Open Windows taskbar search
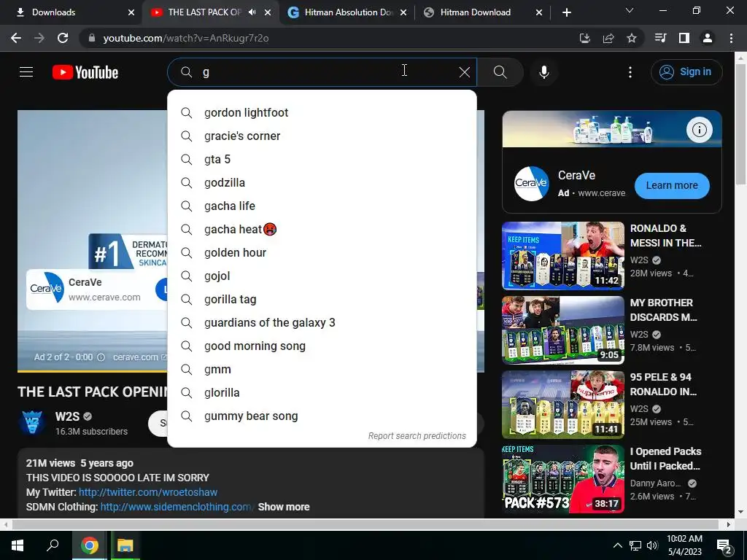Viewport: 747px width, 560px height. click(53, 545)
